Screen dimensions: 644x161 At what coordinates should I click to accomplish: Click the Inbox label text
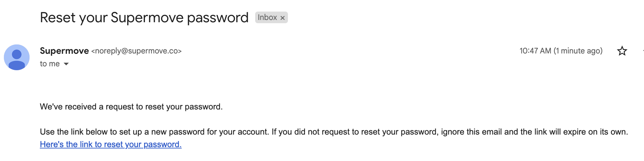267,17
